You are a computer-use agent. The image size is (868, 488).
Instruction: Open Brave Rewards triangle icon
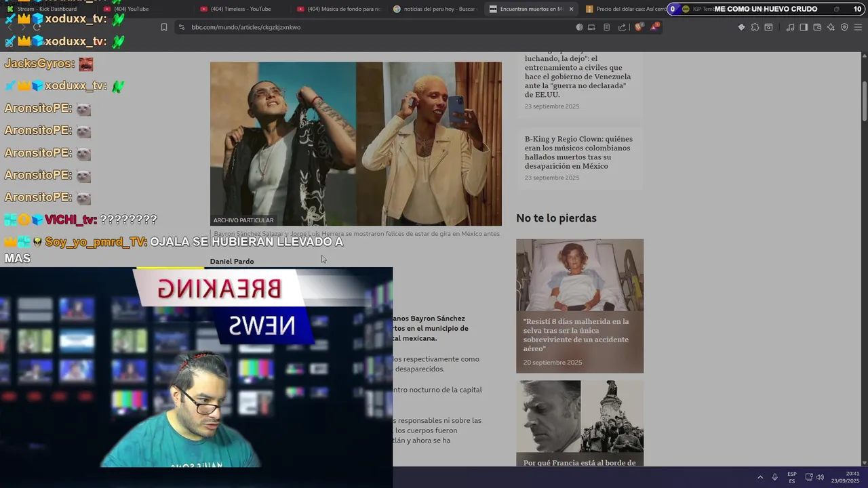pyautogui.click(x=654, y=27)
